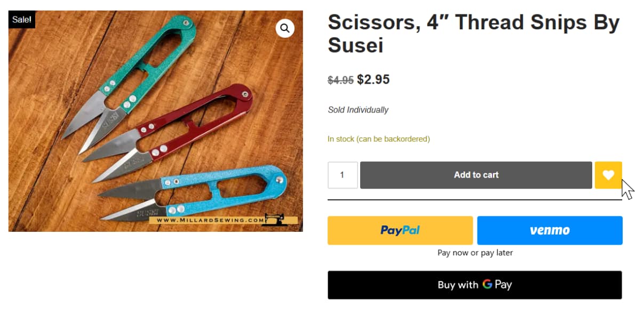Choose the blue Venmo payment button
Image resolution: width=644 pixels, height=315 pixels.
tap(550, 230)
